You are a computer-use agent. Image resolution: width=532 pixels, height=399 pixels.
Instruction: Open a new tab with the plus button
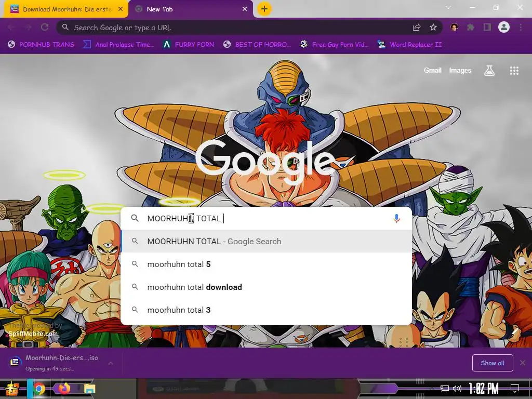(264, 9)
